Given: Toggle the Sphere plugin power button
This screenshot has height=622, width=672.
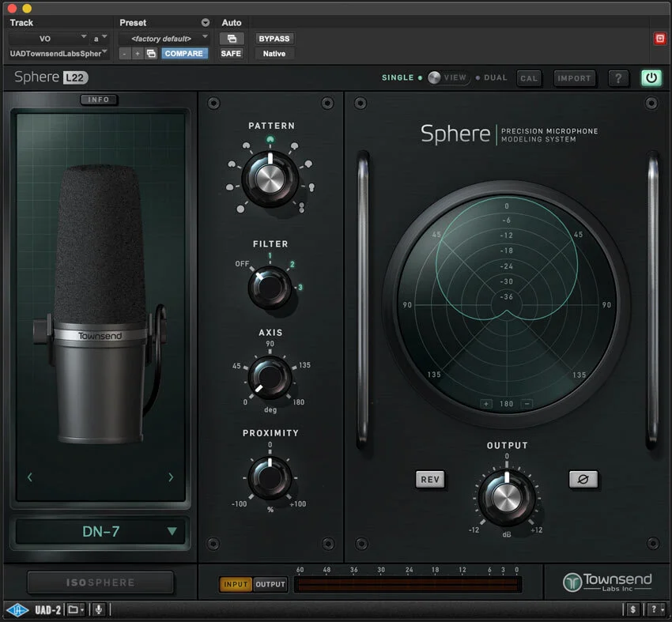Looking at the screenshot, I should [651, 78].
